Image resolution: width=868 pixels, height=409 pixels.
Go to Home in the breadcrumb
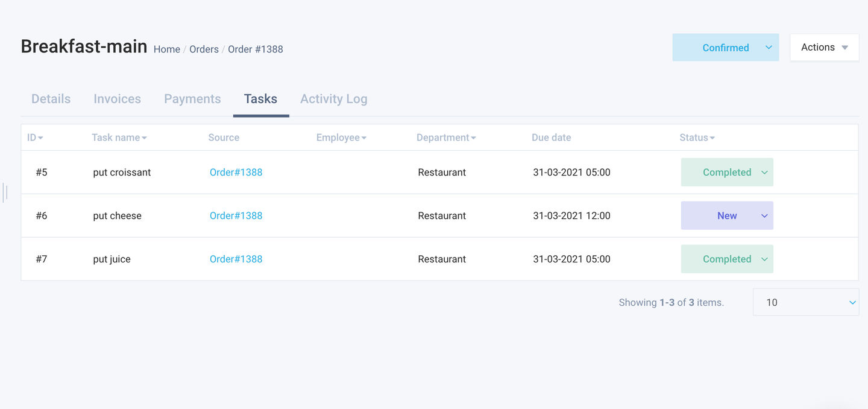pos(167,49)
